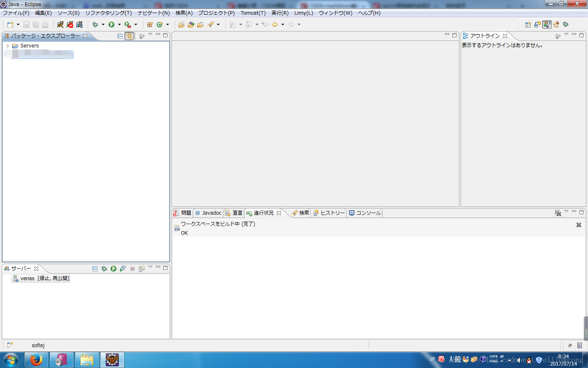The height and width of the screenshot is (368, 588).
Task: Switch to the コンソール tab
Action: pos(365,213)
